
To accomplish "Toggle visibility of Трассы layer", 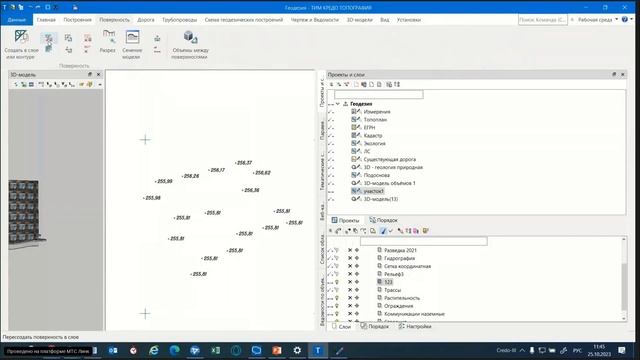I will pyautogui.click(x=337, y=290).
